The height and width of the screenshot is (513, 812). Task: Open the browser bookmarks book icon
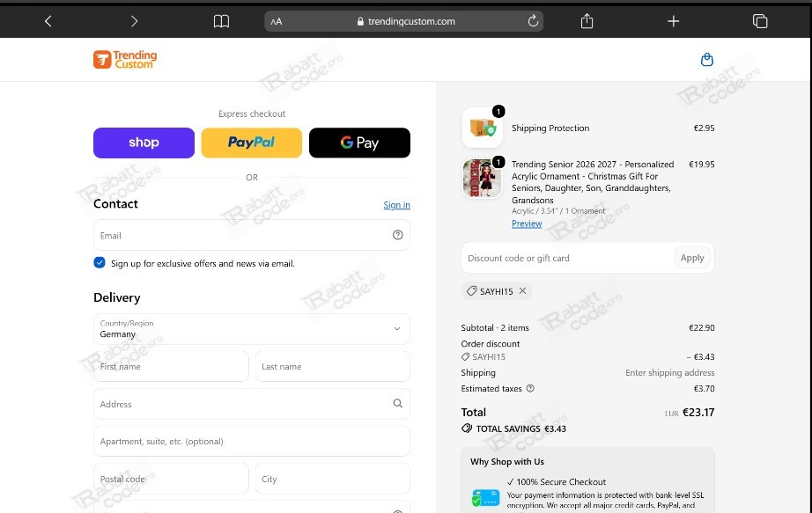(x=221, y=21)
